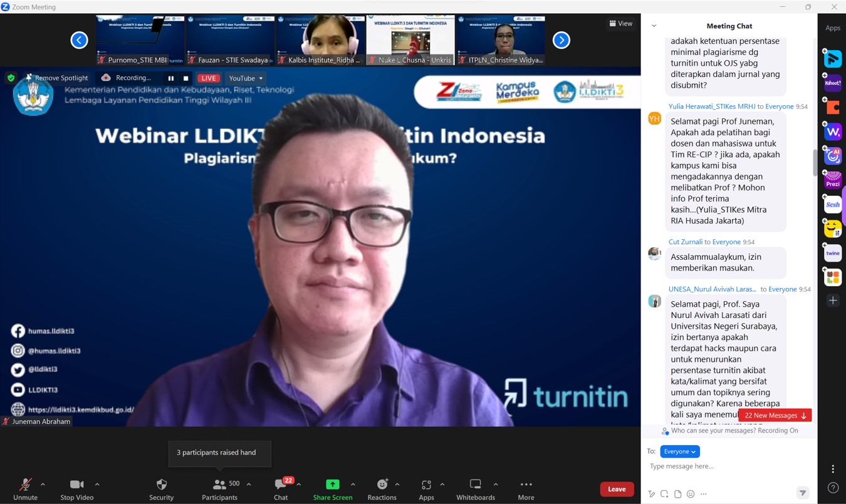Viewport: 846px width, 504px height.
Task: Click the LIVE indicator badge
Action: (208, 78)
